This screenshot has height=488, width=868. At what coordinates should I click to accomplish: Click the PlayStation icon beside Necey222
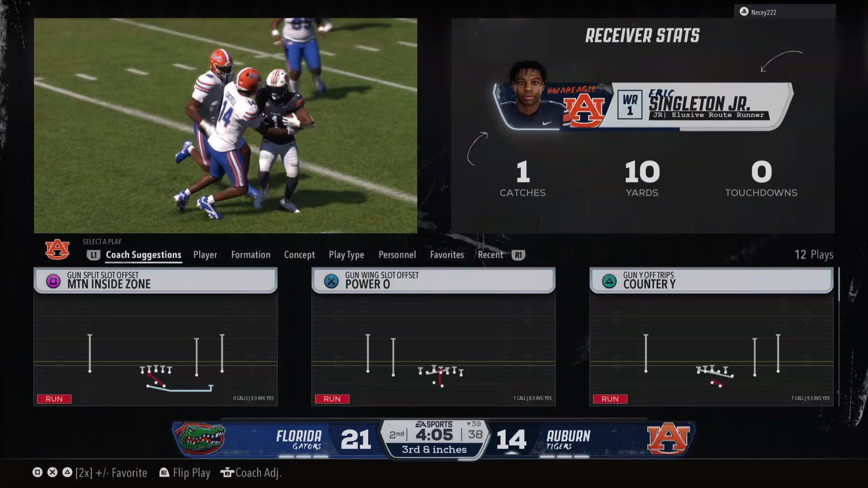[x=744, y=12]
